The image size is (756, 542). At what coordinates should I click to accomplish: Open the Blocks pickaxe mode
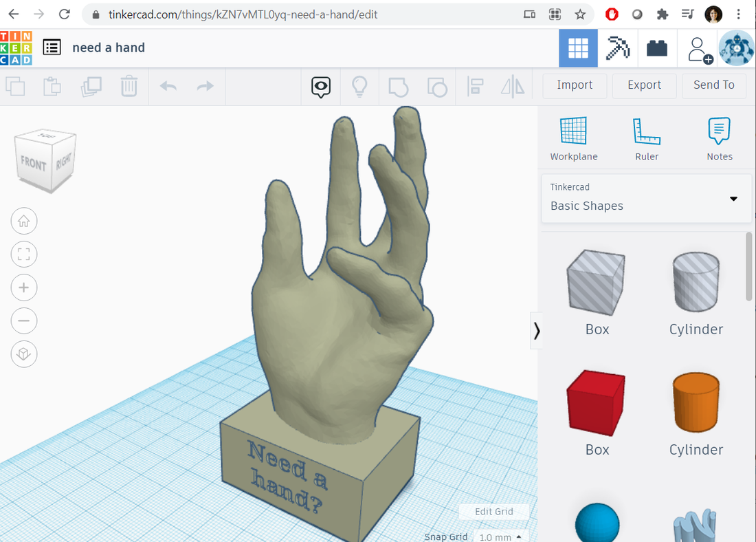[618, 47]
